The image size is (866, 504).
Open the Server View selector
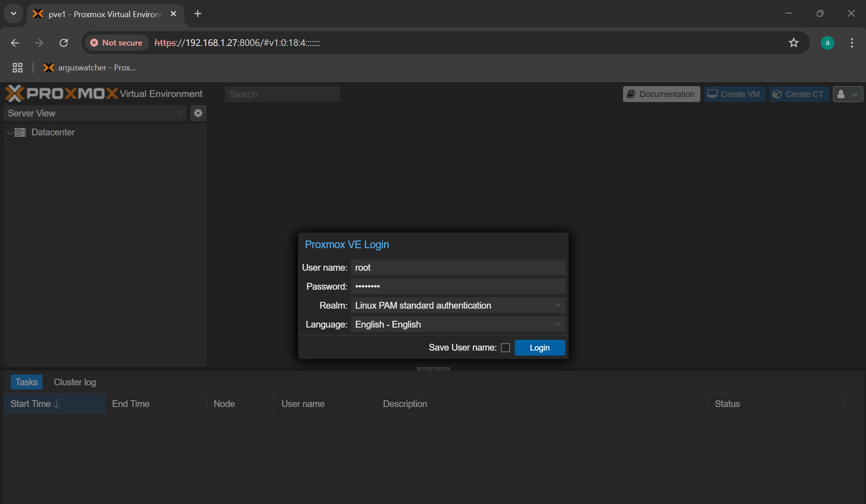pos(95,113)
